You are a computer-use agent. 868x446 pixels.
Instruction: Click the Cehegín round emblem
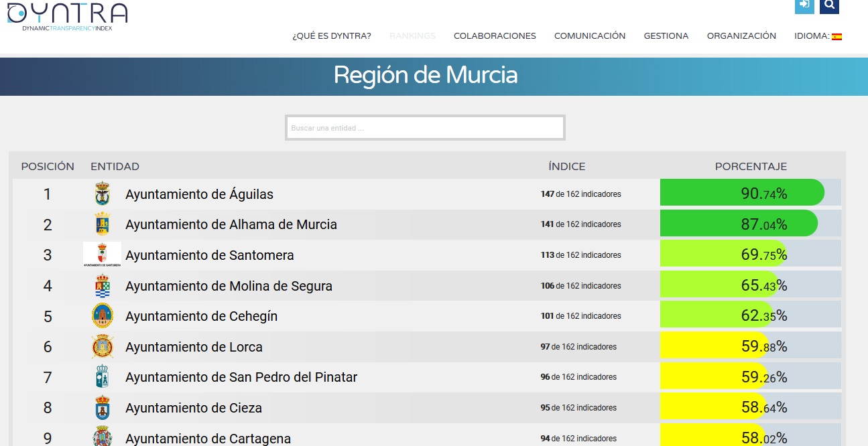[x=102, y=316]
